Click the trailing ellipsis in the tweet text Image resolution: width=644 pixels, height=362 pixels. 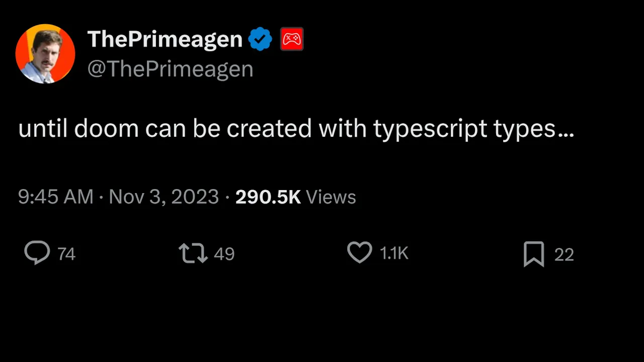(566, 133)
